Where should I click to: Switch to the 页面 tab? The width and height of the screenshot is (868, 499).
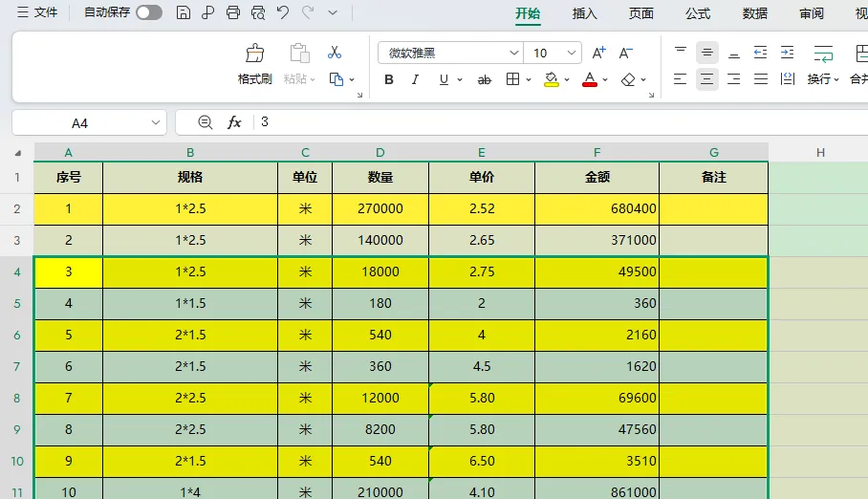pyautogui.click(x=641, y=13)
